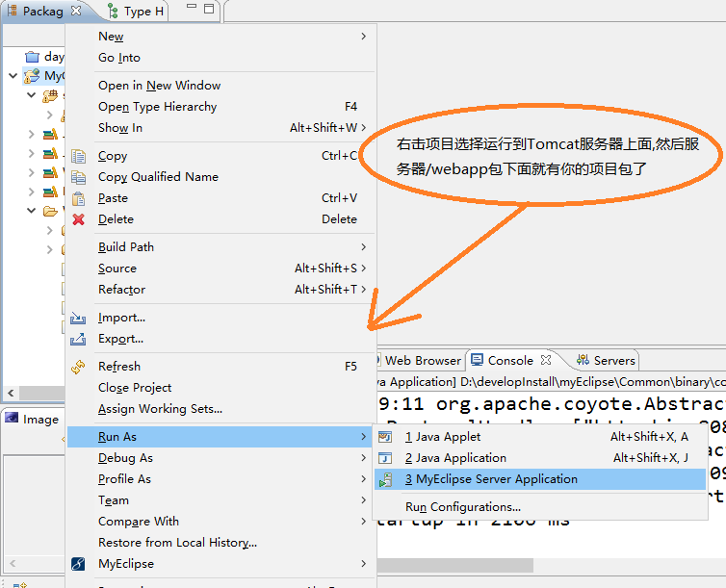Choose Delete text entry in the menu
Screen dimensions: 726x588
(x=116, y=219)
